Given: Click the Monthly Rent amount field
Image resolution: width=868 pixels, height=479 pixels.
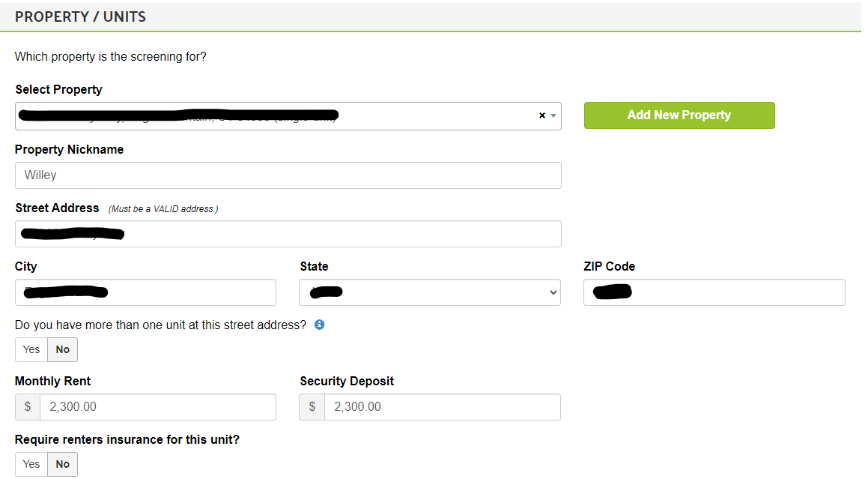Looking at the screenshot, I should (157, 407).
